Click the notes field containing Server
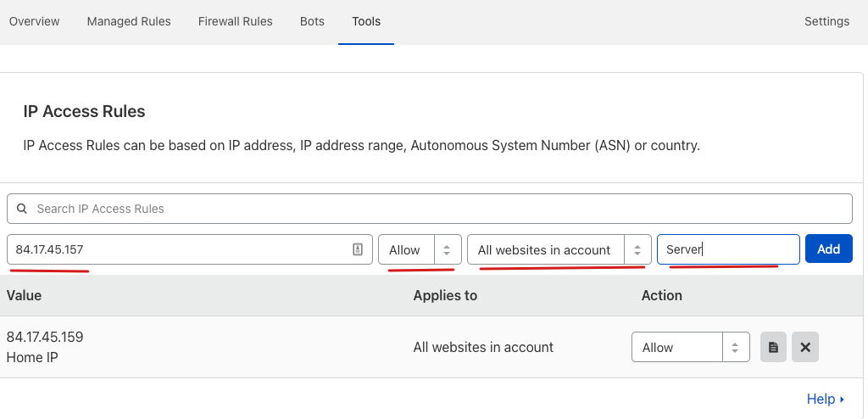The width and height of the screenshot is (868, 419). pyautogui.click(x=727, y=249)
